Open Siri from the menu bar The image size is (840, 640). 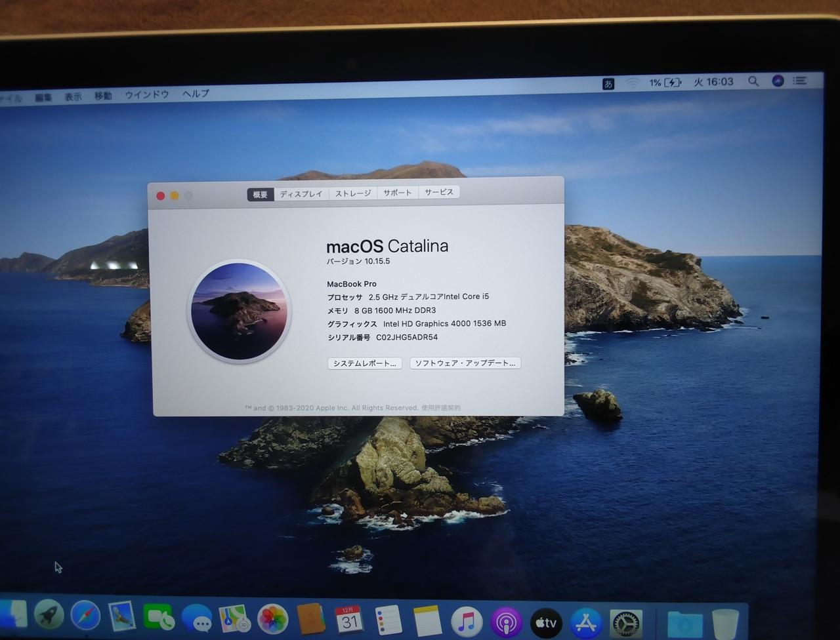[778, 81]
